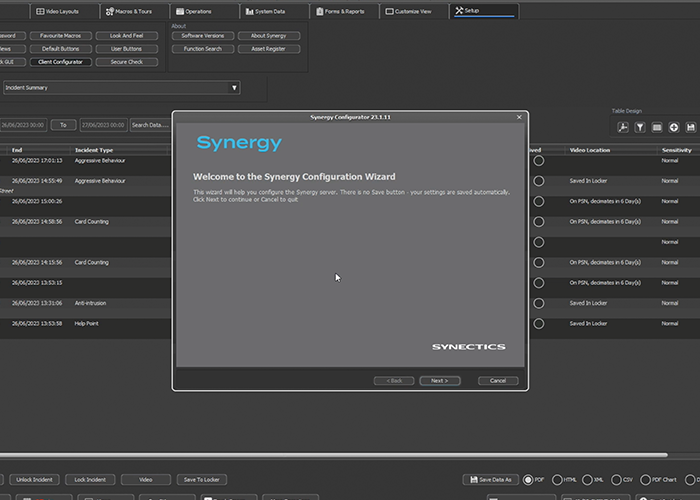
Task: Open the Asset Register
Action: 269,49
